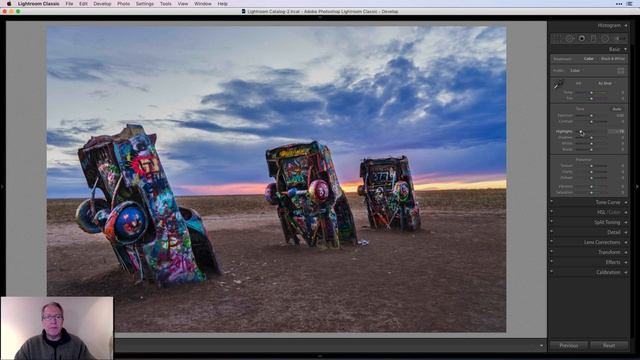Toggle Lens Corrections panel switch

pyautogui.click(x=551, y=241)
